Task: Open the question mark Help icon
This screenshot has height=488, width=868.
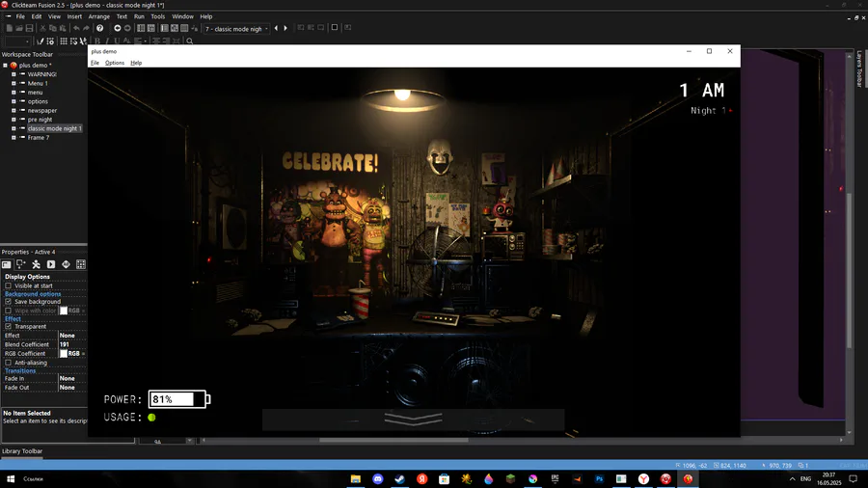Action: tap(99, 28)
